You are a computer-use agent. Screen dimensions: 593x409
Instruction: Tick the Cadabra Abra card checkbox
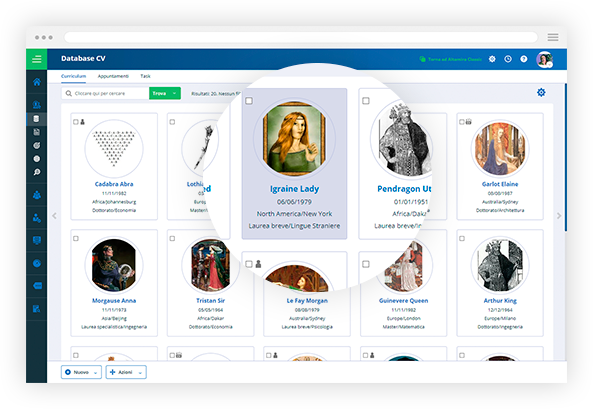tap(76, 122)
